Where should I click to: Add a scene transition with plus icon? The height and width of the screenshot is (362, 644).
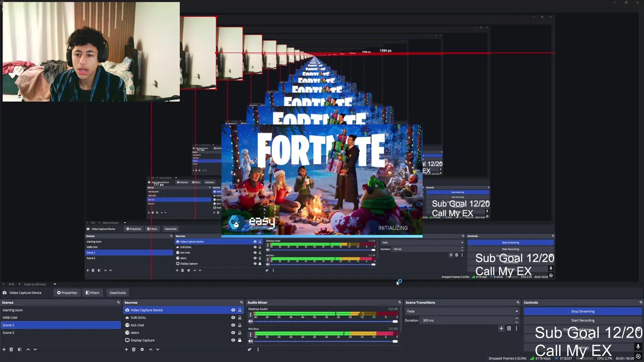pos(501,328)
